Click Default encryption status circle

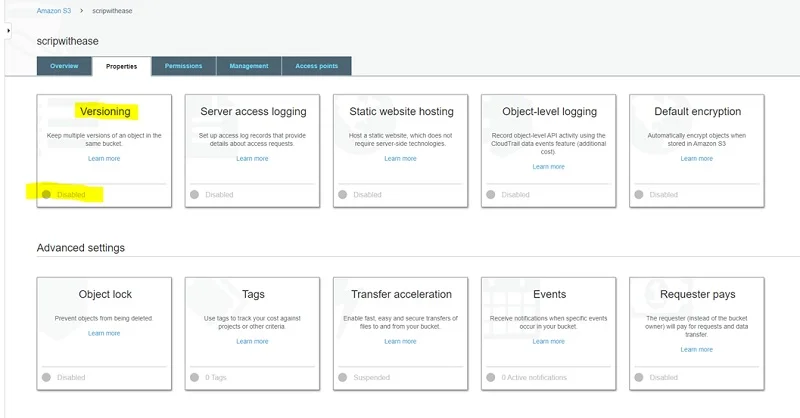point(639,194)
